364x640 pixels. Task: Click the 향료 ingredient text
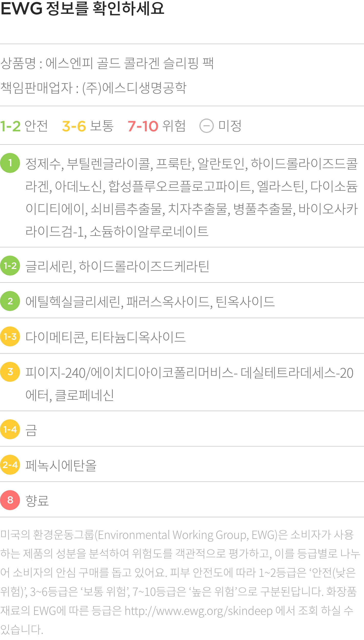[x=37, y=501]
